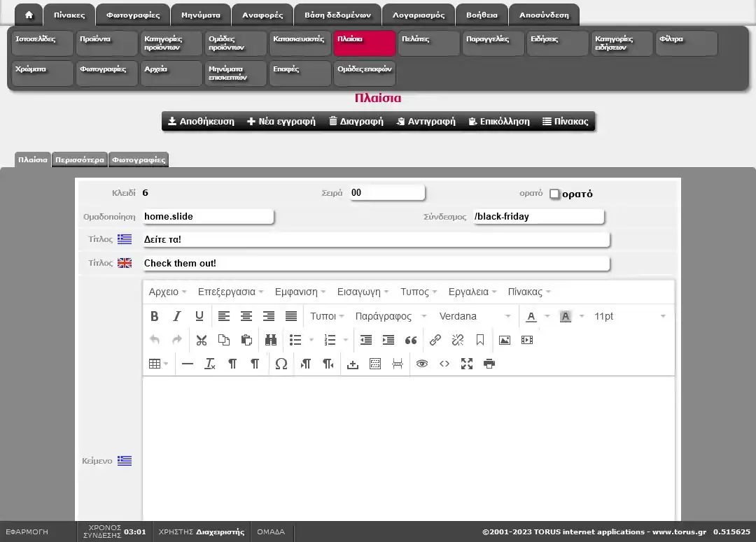Open the Verdana font family dropdown

pos(475,317)
